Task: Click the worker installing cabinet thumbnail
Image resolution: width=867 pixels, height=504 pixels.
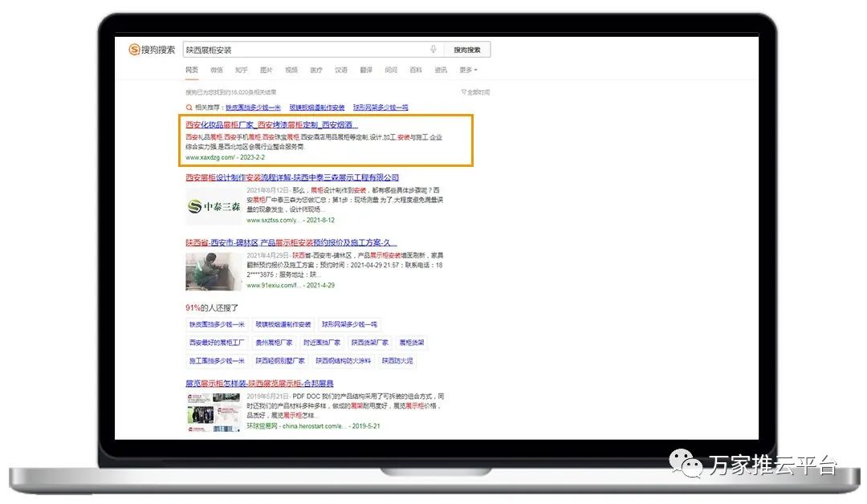Action: [x=214, y=271]
